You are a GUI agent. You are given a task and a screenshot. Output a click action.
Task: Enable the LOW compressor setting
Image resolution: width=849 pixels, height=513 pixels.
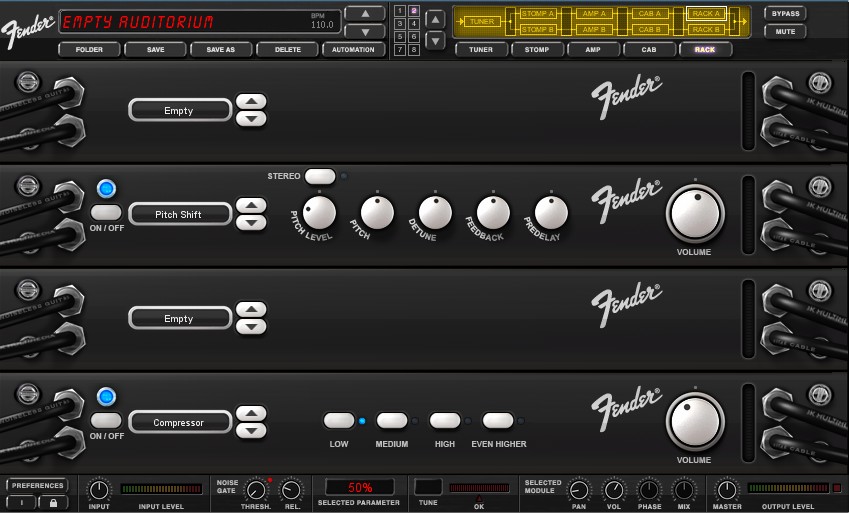pos(339,420)
